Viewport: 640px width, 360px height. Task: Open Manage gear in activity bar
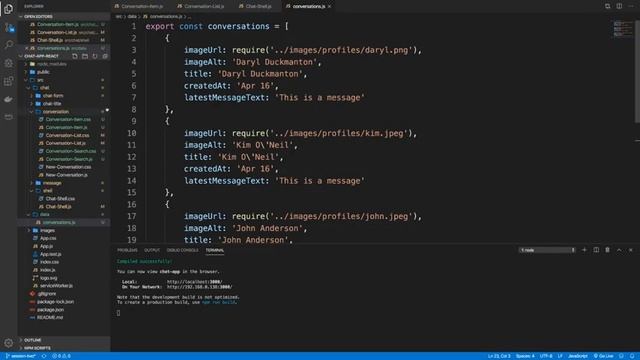pyautogui.click(x=9, y=343)
